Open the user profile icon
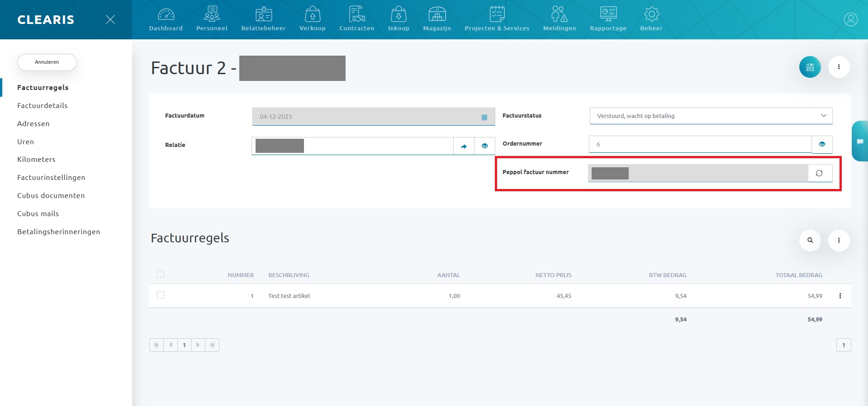This screenshot has height=406, width=868. [x=850, y=19]
